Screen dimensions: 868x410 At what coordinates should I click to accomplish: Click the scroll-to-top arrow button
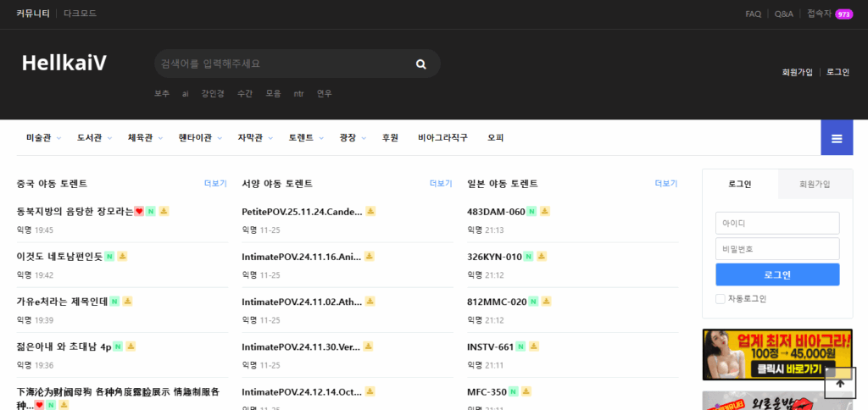tap(840, 383)
